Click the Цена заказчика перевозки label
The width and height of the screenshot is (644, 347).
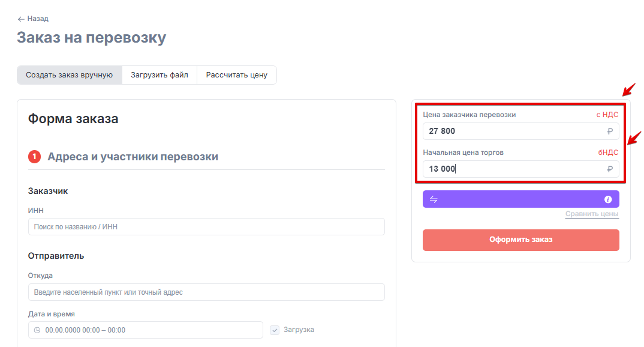tap(470, 115)
